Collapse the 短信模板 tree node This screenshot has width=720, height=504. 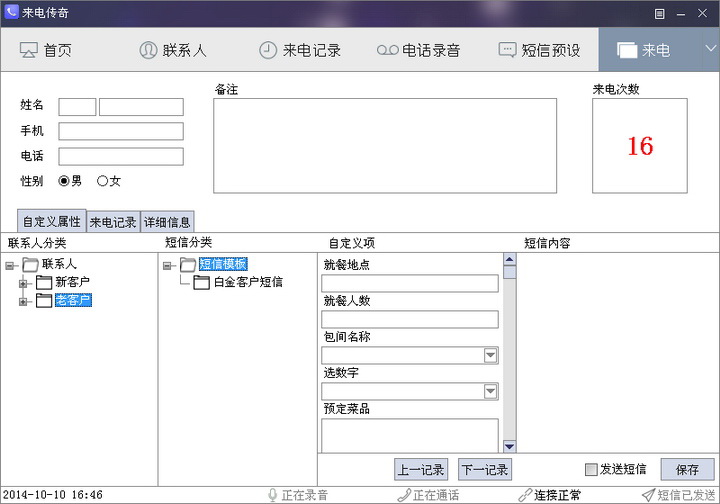[167, 265]
